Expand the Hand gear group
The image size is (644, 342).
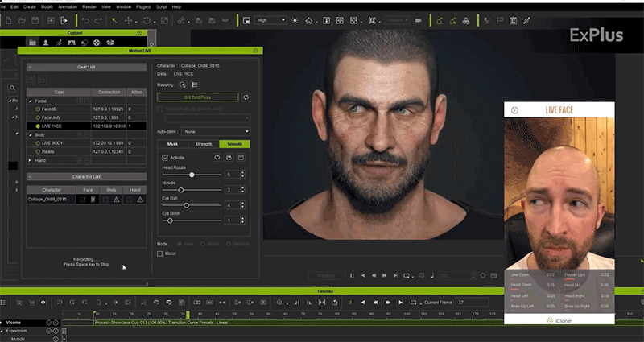(x=30, y=160)
